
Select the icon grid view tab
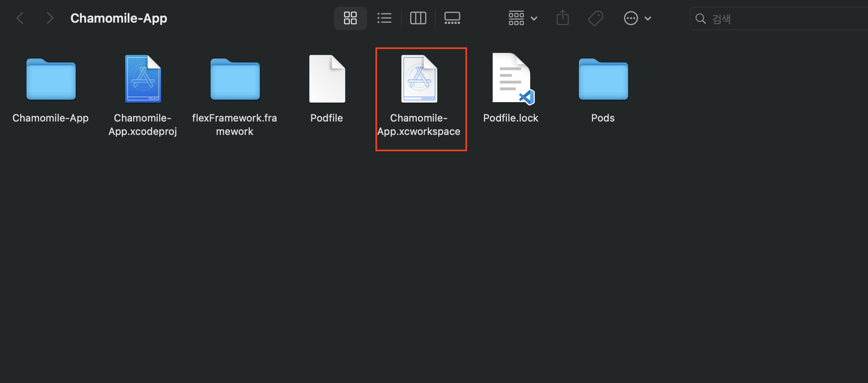point(350,18)
